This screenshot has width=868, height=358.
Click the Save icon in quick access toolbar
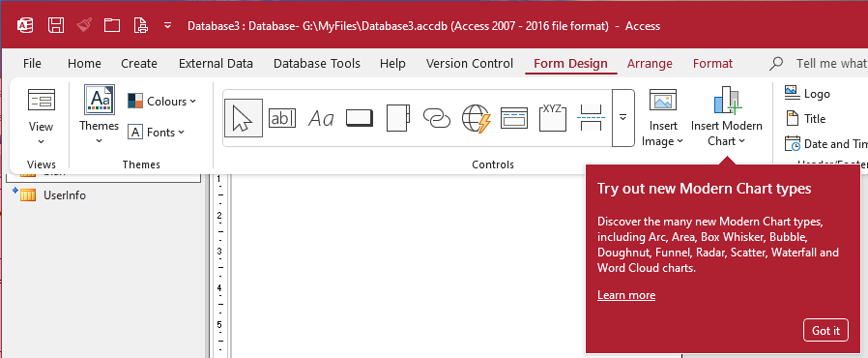(x=56, y=25)
